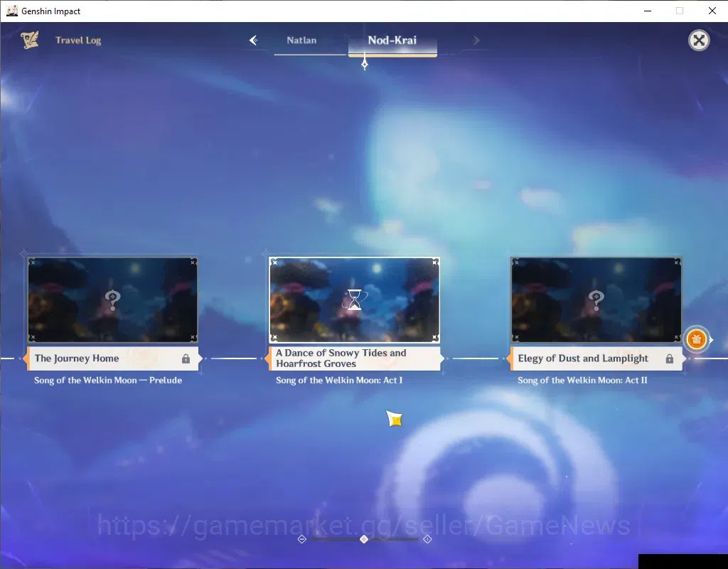Click the Genshin Impact title bar app icon
The image size is (728, 569).
tap(12, 11)
